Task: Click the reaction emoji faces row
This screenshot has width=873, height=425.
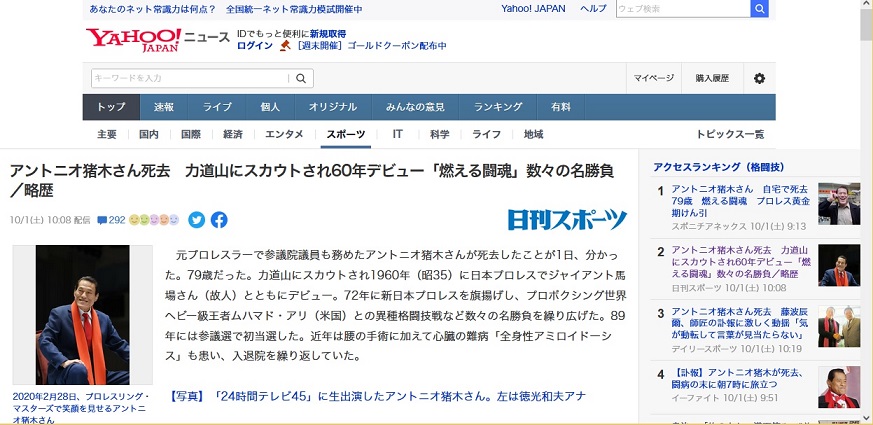Action: point(154,220)
